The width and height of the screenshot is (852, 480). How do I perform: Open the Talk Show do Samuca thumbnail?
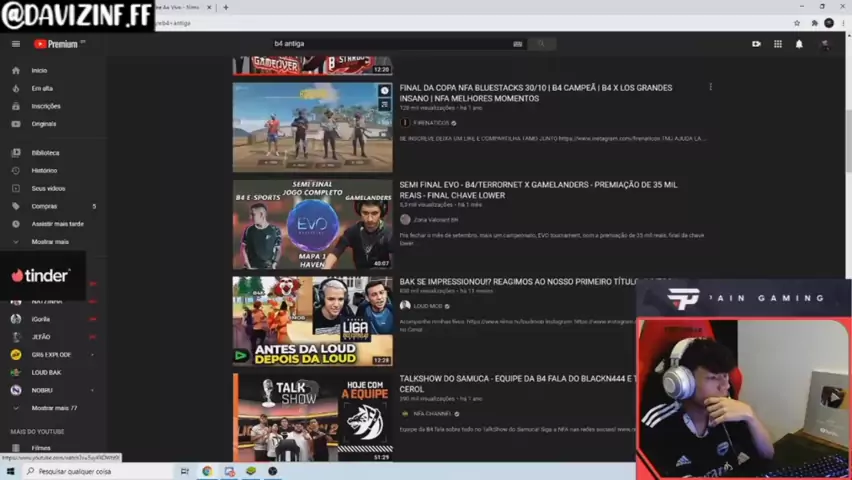(x=312, y=417)
